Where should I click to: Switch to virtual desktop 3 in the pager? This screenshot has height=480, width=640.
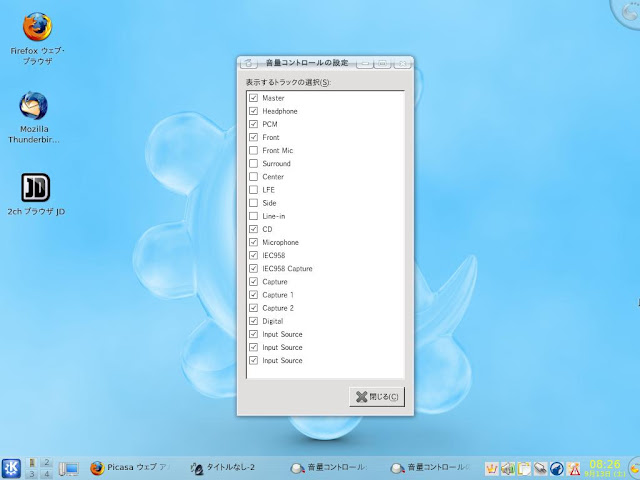pyautogui.click(x=32, y=473)
